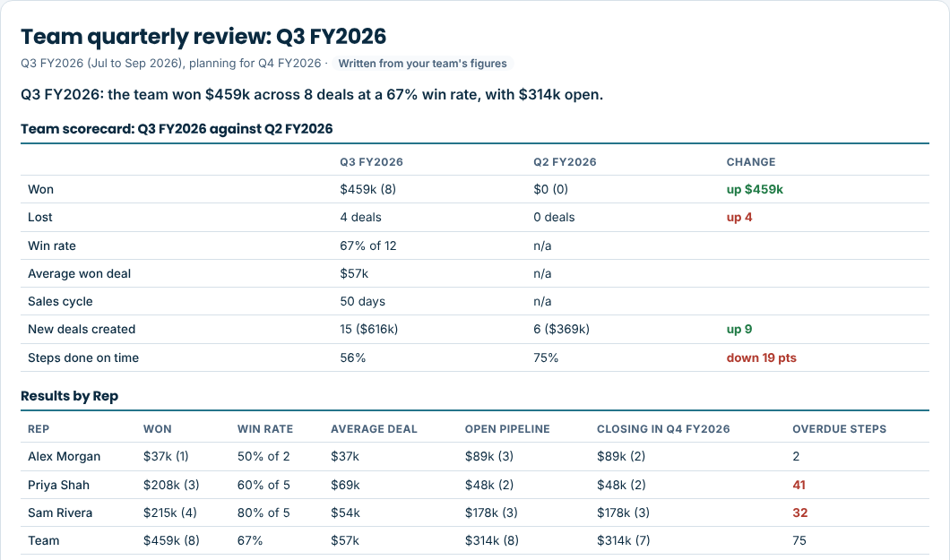Select the "Average won deal" row label
950x560 pixels.
(x=80, y=273)
